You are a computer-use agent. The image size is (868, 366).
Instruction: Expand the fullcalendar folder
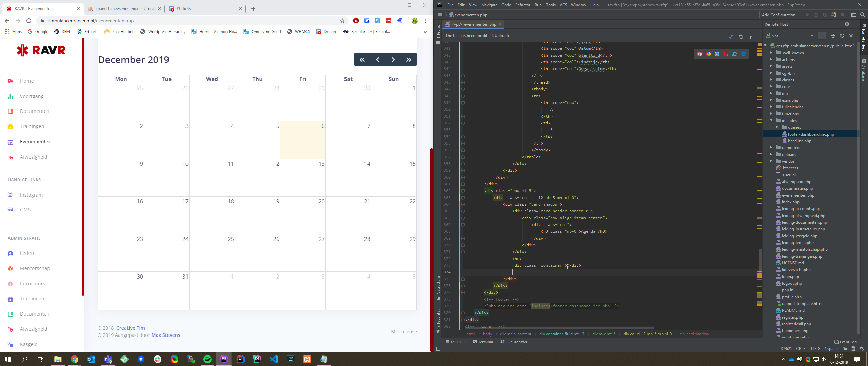pyautogui.click(x=771, y=107)
